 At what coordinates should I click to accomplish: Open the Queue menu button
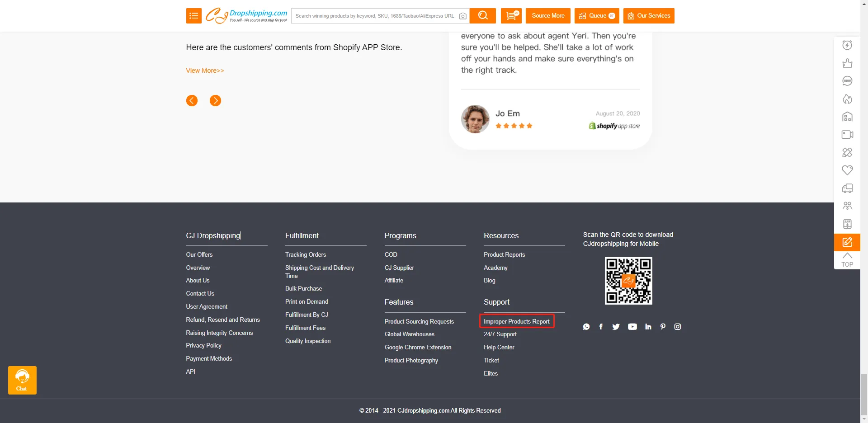(x=597, y=16)
